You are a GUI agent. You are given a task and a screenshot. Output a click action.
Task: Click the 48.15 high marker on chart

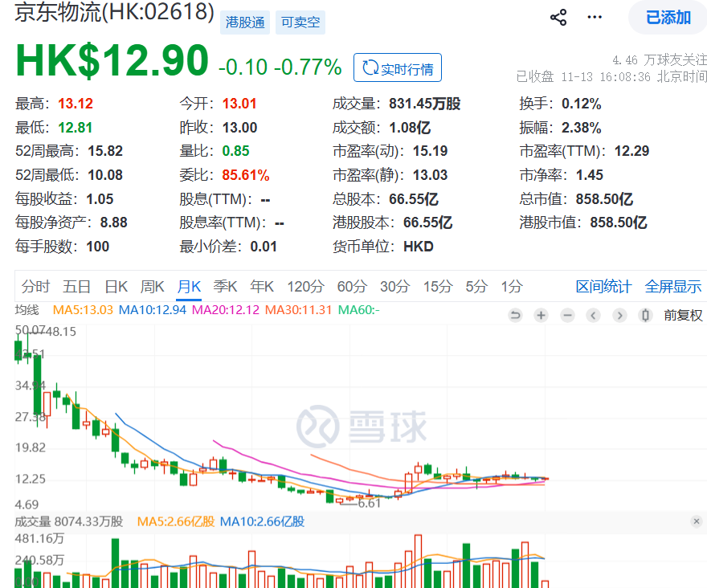pyautogui.click(x=60, y=332)
